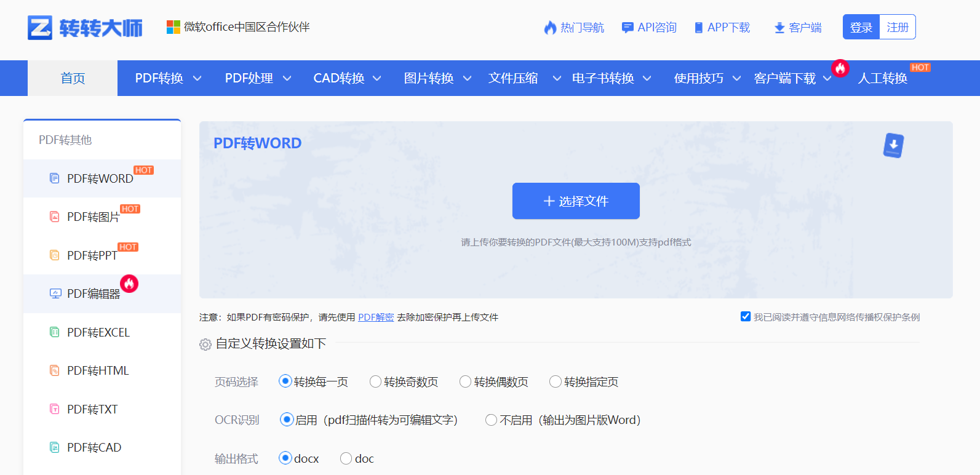
Task: Open the PDF解密 link
Action: [x=376, y=317]
